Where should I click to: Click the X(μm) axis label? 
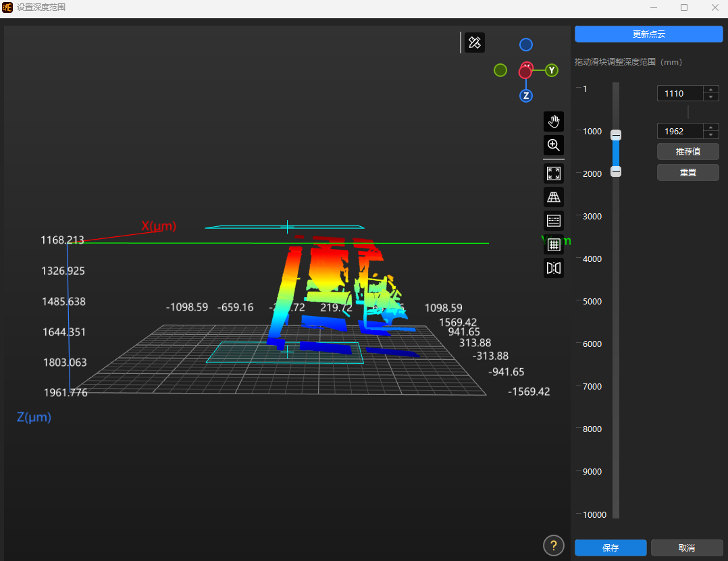point(159,226)
